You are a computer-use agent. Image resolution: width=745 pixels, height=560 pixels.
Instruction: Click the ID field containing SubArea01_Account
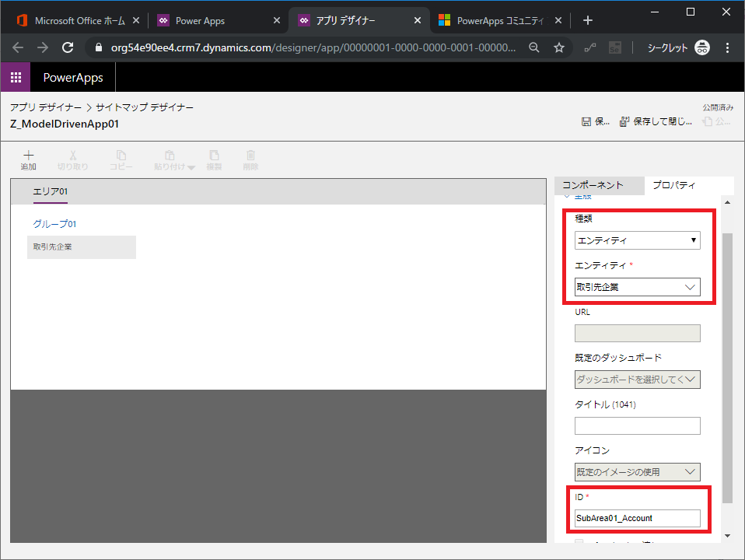click(637, 518)
